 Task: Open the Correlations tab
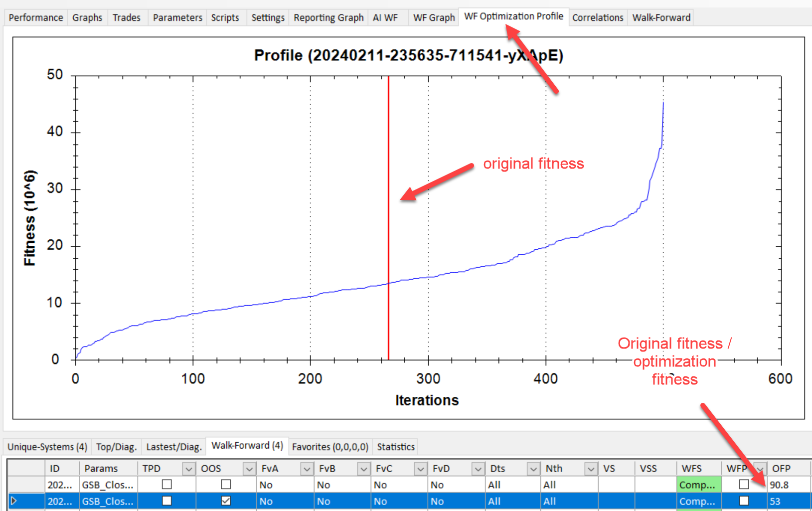(x=597, y=18)
